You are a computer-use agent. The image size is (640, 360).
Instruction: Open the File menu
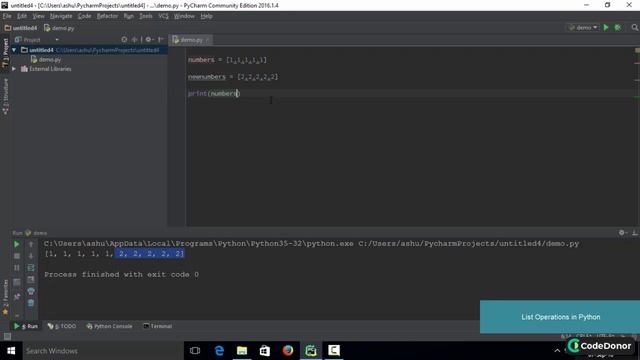pyautogui.click(x=7, y=16)
